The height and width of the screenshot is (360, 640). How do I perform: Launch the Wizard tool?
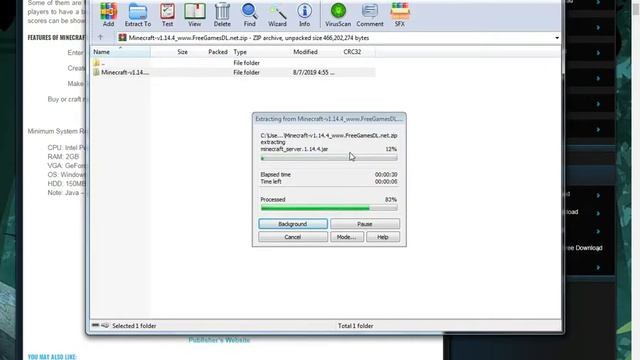tap(277, 15)
